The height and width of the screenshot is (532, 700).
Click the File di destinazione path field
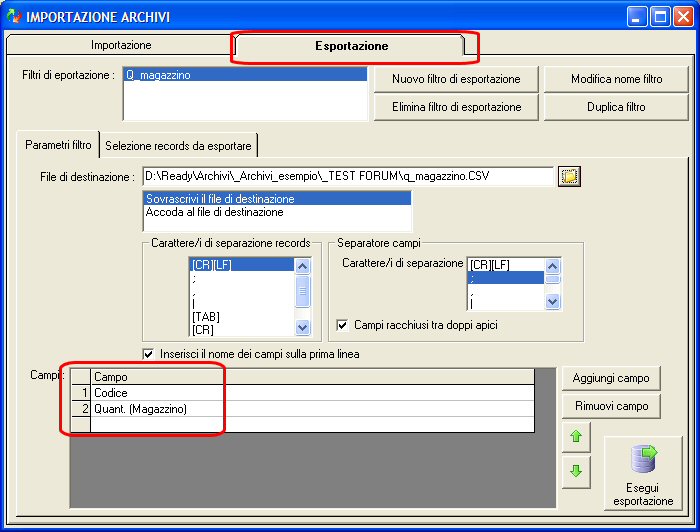tap(348, 176)
